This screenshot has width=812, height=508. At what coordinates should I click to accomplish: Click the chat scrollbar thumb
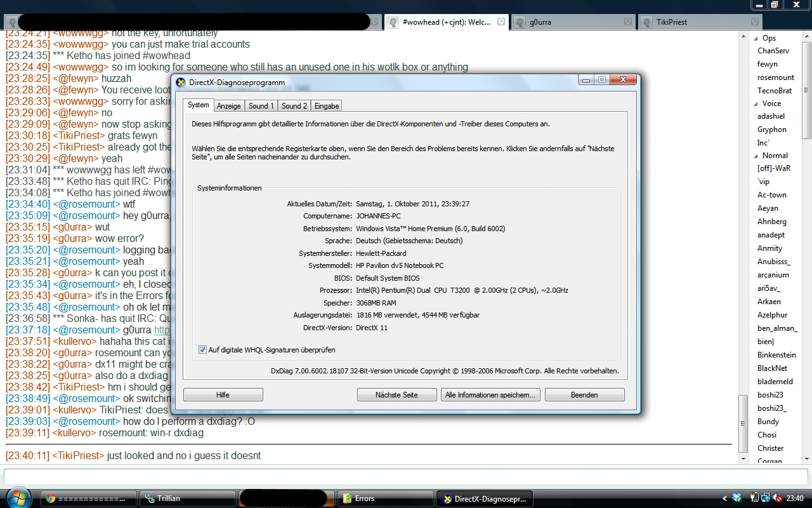[743, 425]
